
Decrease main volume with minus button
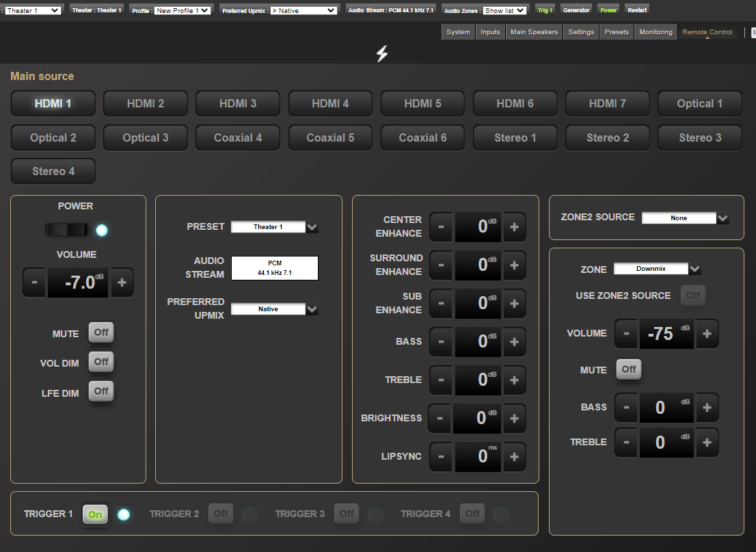click(35, 282)
